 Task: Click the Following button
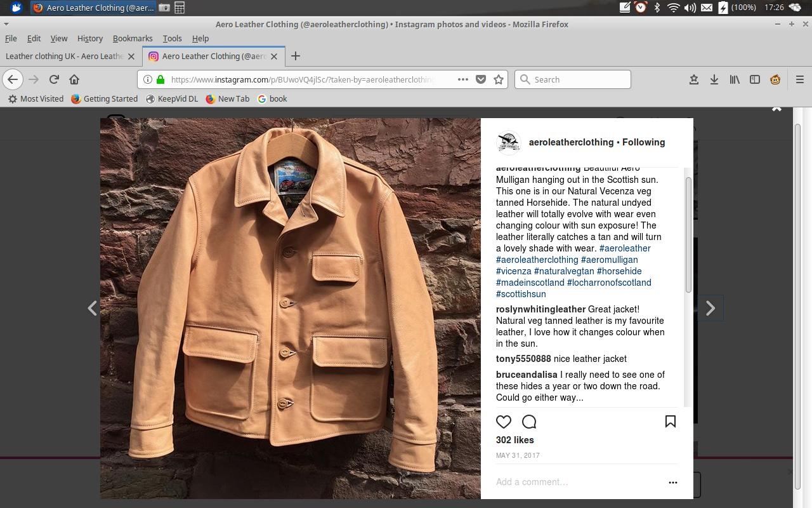[643, 142]
